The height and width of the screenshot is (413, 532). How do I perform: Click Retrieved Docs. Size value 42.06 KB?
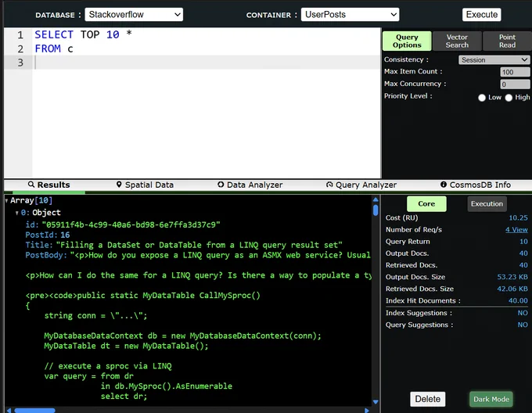tap(512, 289)
